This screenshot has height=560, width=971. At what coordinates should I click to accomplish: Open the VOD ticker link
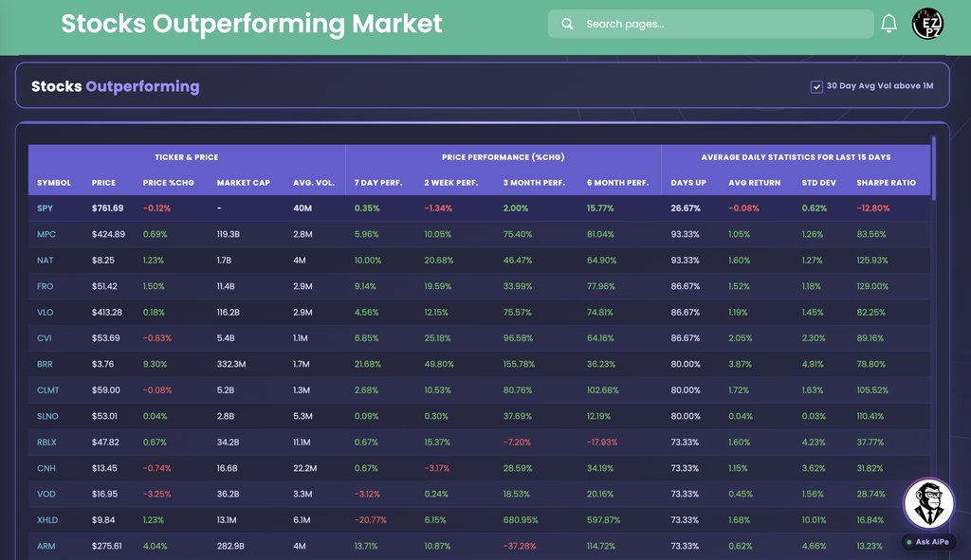point(46,495)
